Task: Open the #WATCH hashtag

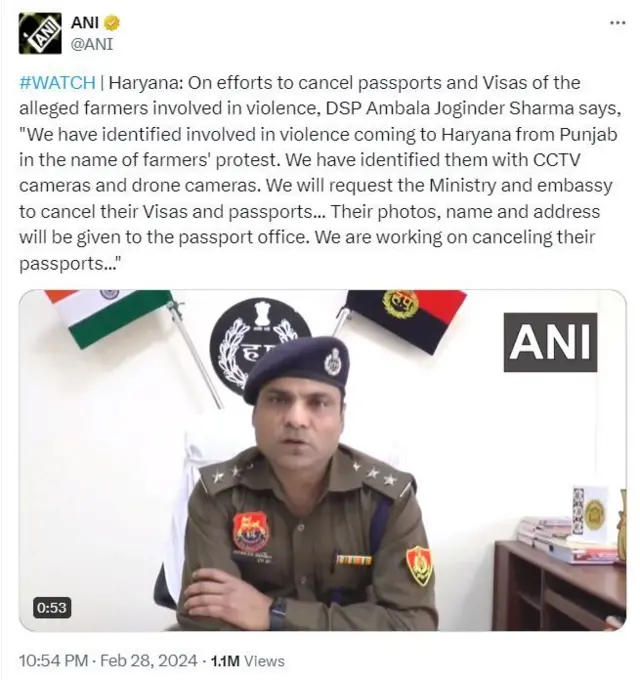Action: (57, 82)
